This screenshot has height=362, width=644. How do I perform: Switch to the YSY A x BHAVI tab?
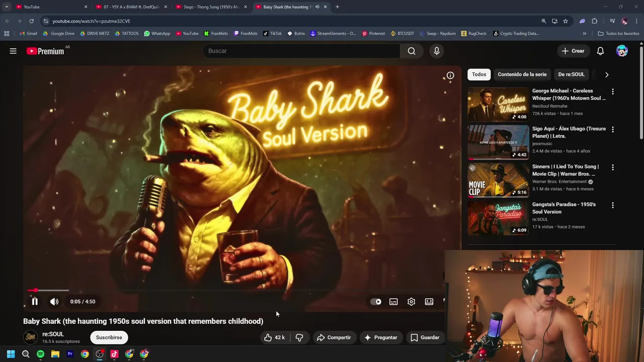(132, 7)
